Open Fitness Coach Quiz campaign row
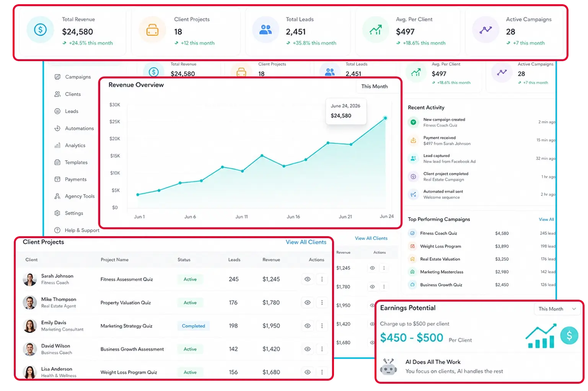Image resolution: width=588 pixels, height=391 pixels. click(x=482, y=233)
